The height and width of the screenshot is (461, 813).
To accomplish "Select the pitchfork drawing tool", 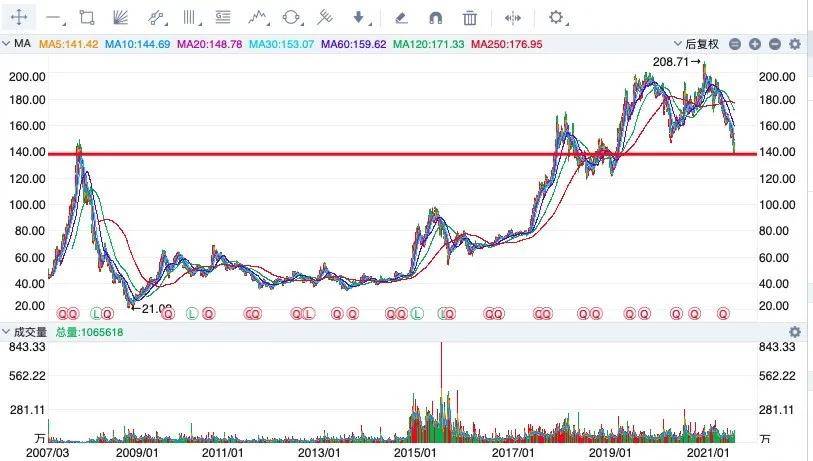I will point(325,18).
